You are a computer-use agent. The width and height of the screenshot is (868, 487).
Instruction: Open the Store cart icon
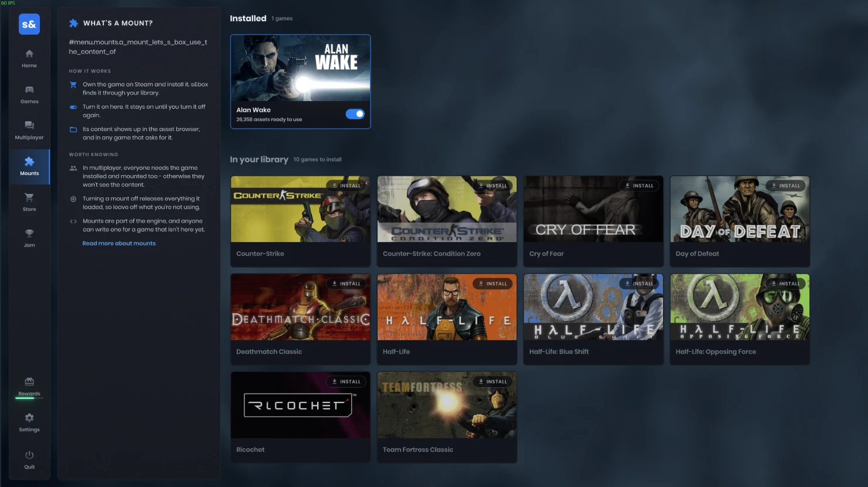[29, 197]
